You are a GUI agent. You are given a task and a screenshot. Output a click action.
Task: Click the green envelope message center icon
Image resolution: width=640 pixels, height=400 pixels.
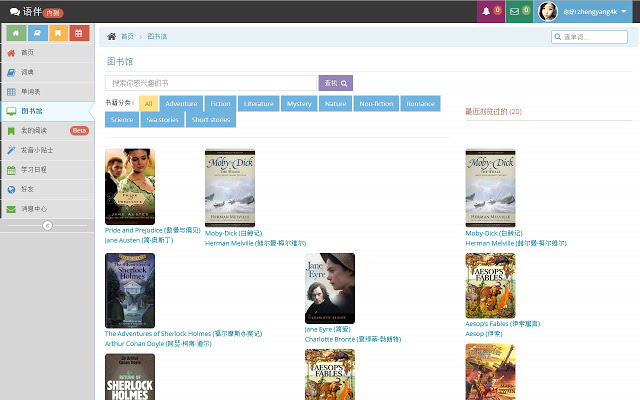11,209
